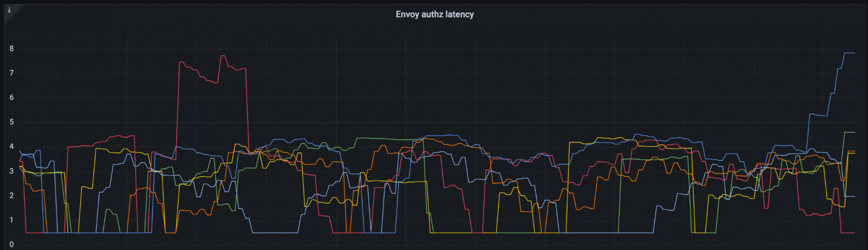Open the panel info icon in corner
Viewport: 868px width, 250px height.
(x=9, y=10)
